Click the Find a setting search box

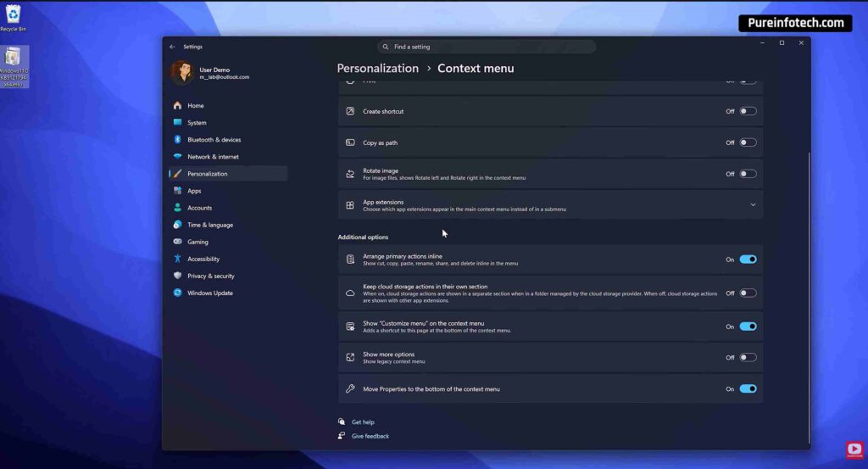click(487, 47)
